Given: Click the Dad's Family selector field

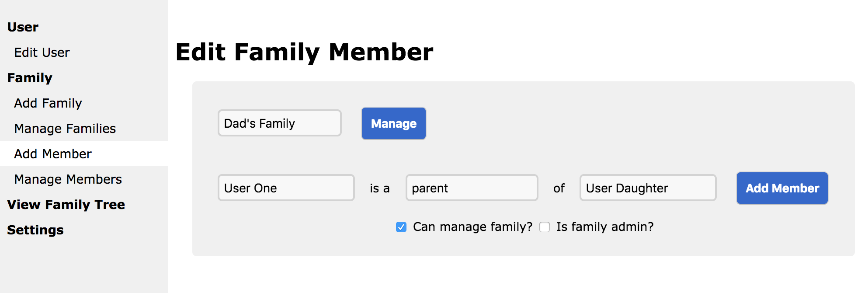Looking at the screenshot, I should tap(280, 123).
